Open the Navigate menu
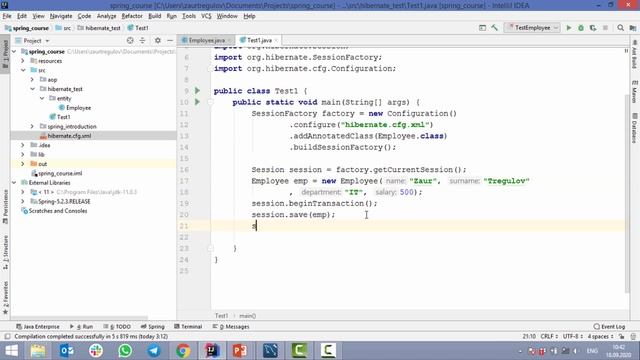Viewport: 640px width, 360px height. 61,16
